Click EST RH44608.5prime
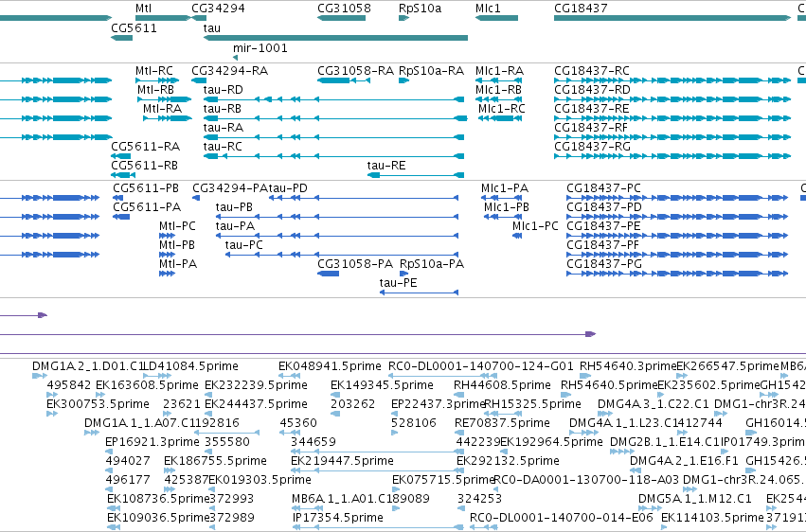Image resolution: width=806 pixels, height=532 pixels. [502, 385]
